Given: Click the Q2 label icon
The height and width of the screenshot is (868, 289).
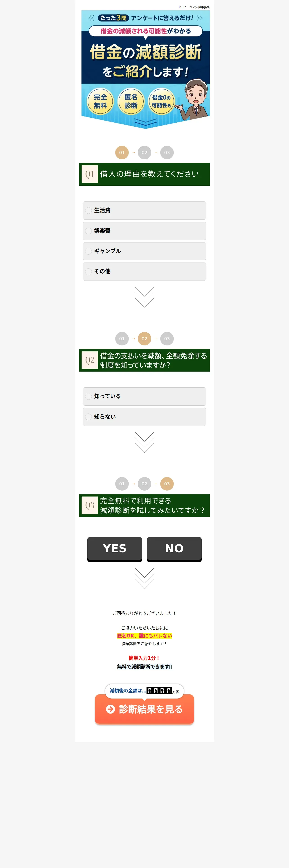Looking at the screenshot, I should point(90,360).
